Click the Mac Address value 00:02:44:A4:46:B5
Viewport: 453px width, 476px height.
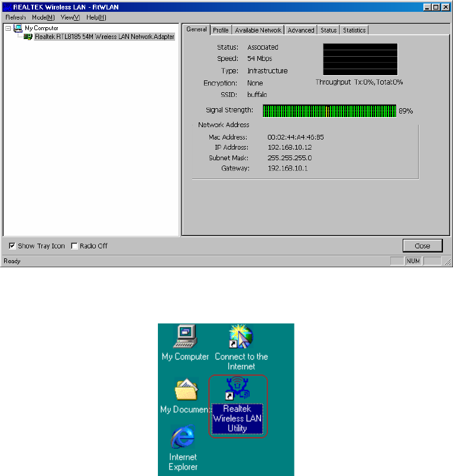pos(296,137)
